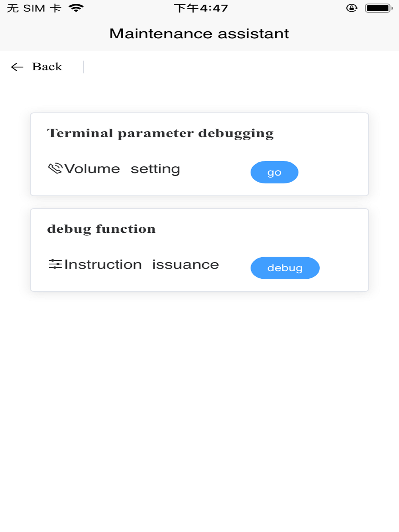Screen dimensions: 399x532
Task: Click the instruction sliders icon
Action: tap(55, 264)
